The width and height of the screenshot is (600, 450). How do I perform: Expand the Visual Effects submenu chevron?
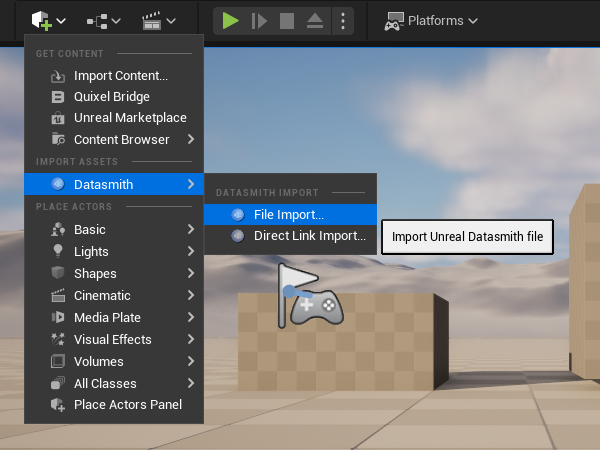pyautogui.click(x=191, y=339)
